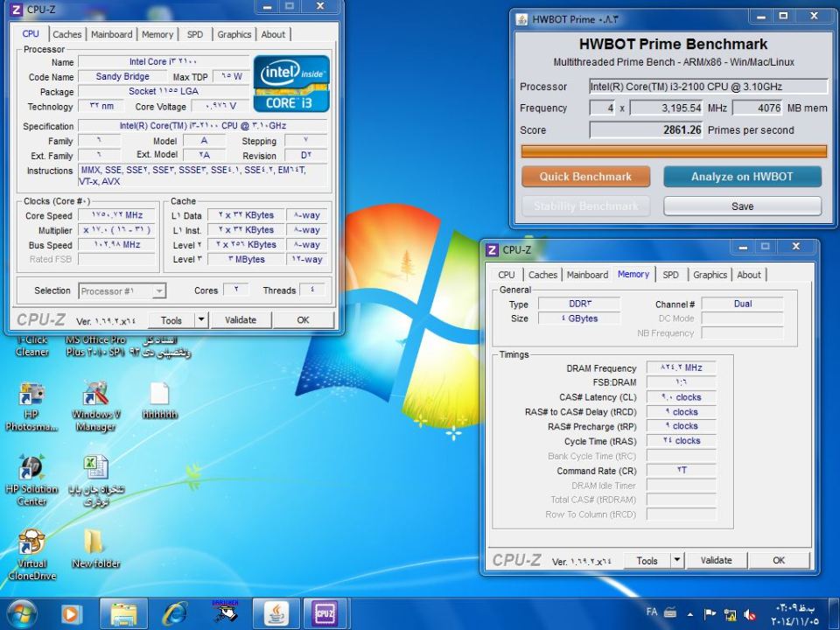Launch Windows Media Player from taskbar
Screen dimensions: 840x630
tap(72, 614)
